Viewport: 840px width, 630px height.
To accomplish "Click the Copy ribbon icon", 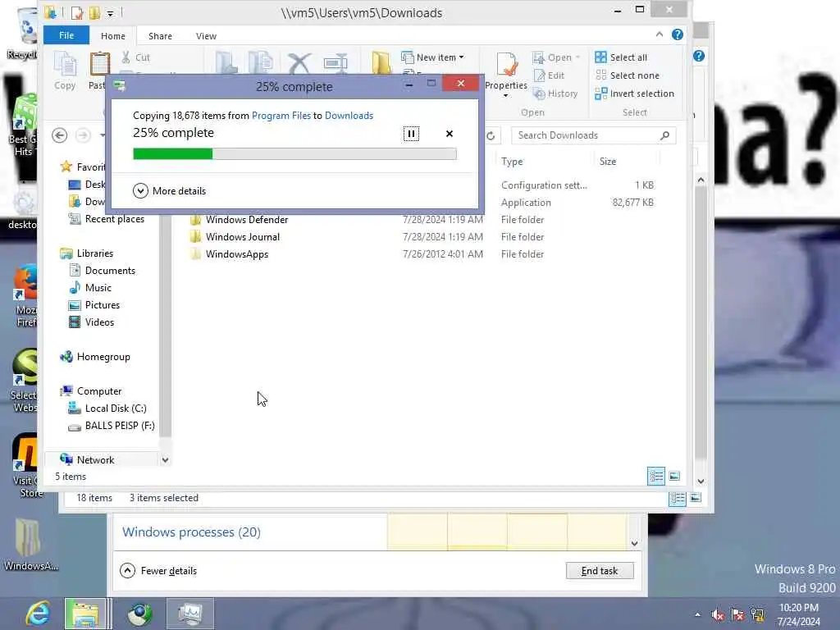I will pos(66,71).
